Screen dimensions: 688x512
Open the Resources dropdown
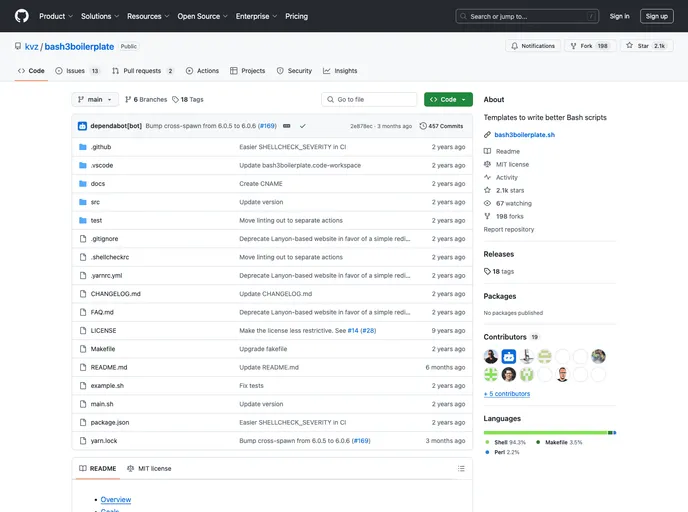(148, 16)
